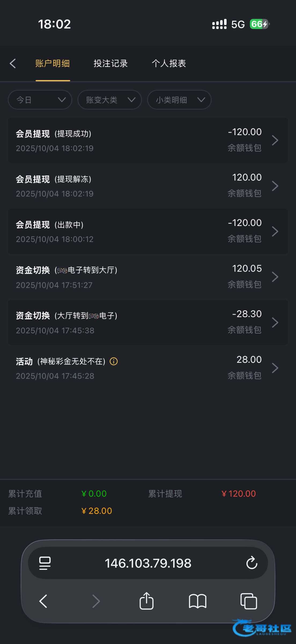Open the 今日 date filter dropdown
The width and height of the screenshot is (296, 644).
tap(40, 100)
